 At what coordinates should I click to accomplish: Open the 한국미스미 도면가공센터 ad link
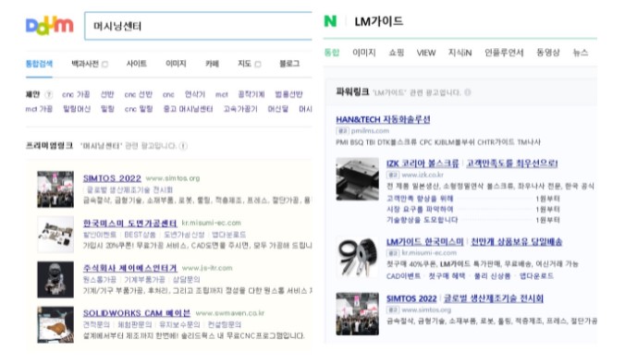130,223
